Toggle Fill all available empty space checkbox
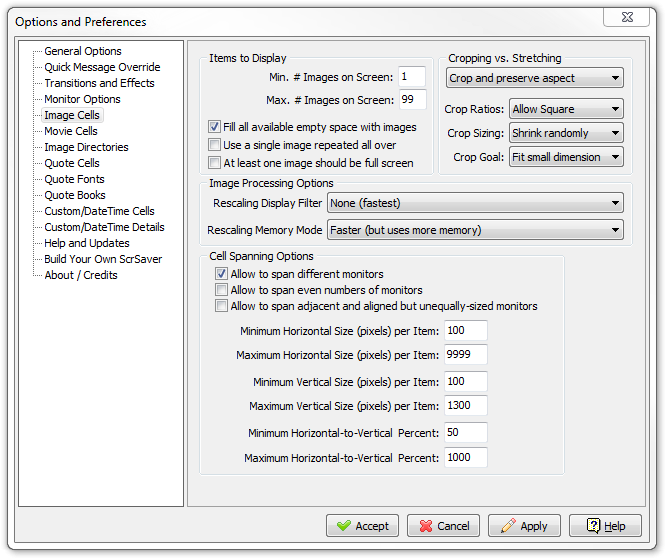Screen dimensions: 666x559 click(x=214, y=127)
